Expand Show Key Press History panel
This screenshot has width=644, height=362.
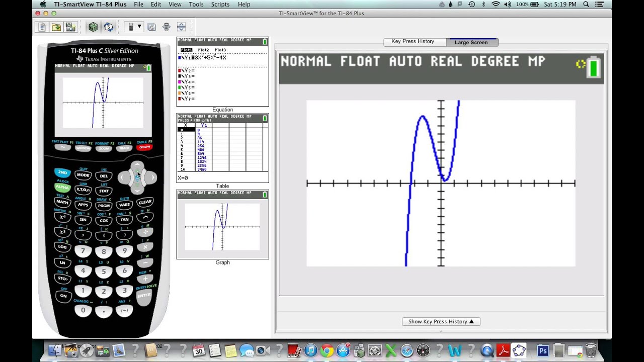441,322
